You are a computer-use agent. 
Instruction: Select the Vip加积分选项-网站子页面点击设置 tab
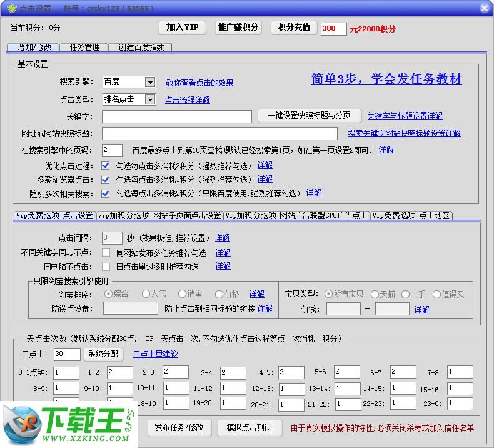point(159,216)
